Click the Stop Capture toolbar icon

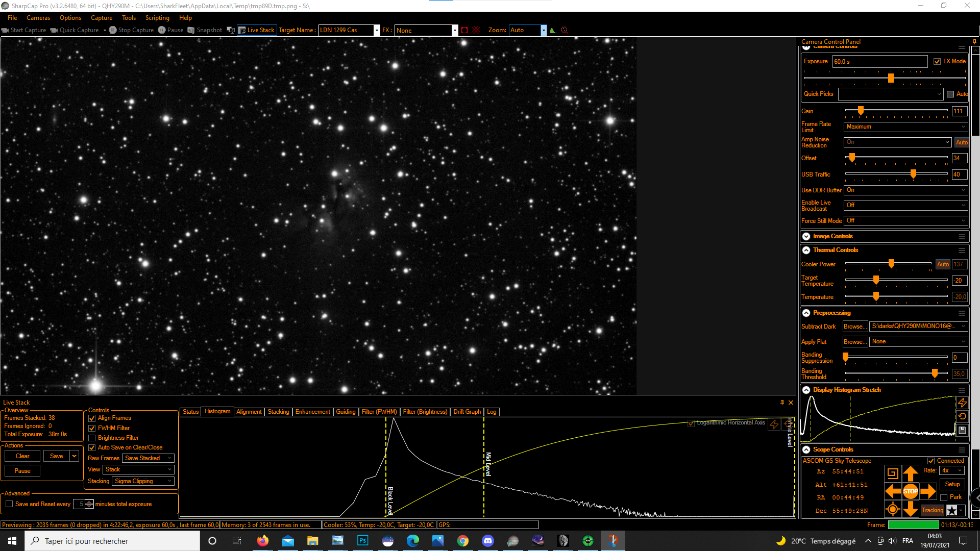click(113, 30)
